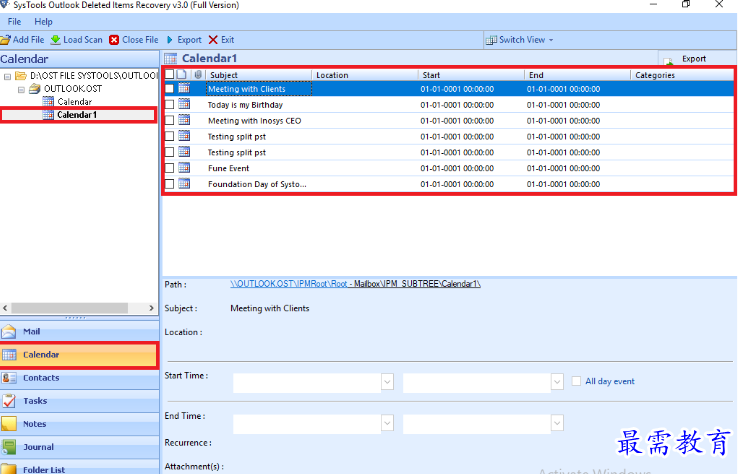Click the Folder List icon

(8, 469)
